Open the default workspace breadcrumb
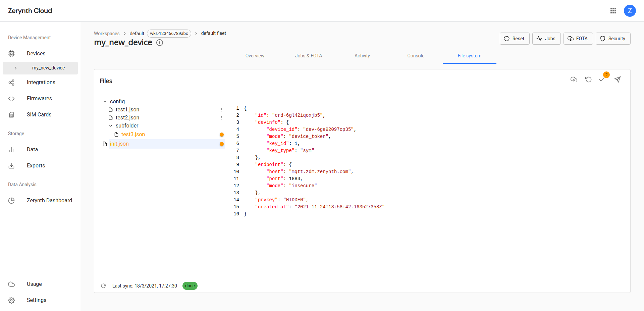Viewport: 644px width, 311px height. pos(137,34)
